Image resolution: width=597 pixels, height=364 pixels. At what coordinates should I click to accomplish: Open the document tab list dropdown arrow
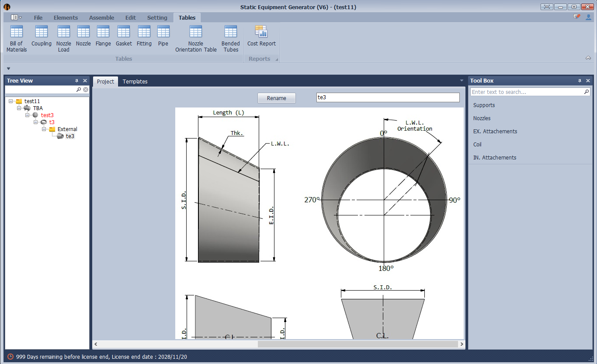point(462,81)
